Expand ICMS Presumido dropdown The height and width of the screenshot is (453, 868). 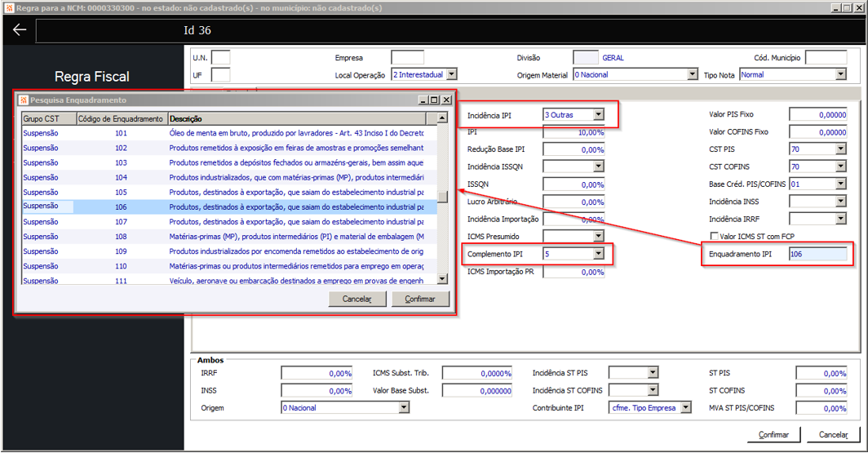click(x=599, y=236)
